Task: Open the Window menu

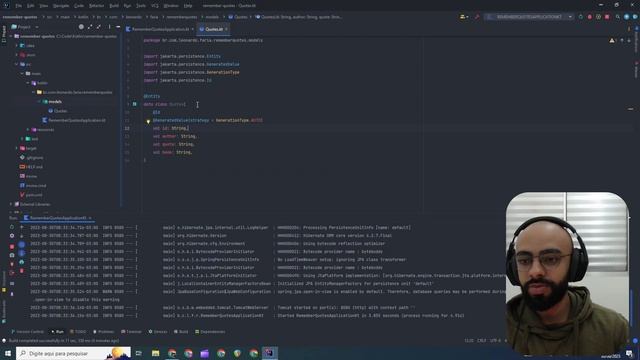Action: (171, 6)
